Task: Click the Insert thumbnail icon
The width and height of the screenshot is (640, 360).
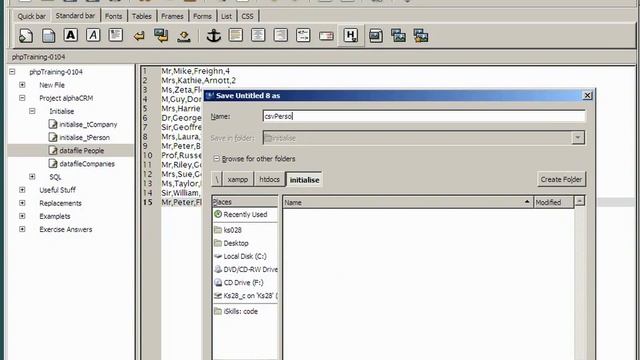Action: (x=398, y=36)
